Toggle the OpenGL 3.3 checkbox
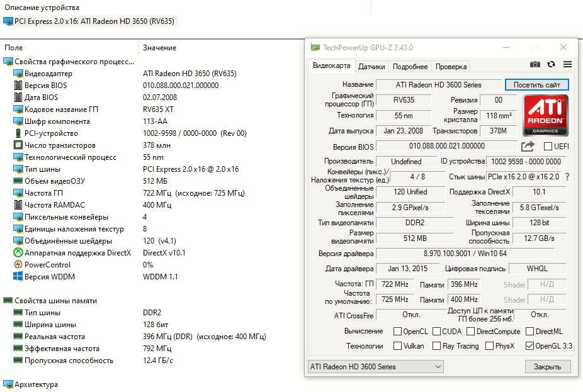The width and height of the screenshot is (583, 392). click(x=530, y=346)
